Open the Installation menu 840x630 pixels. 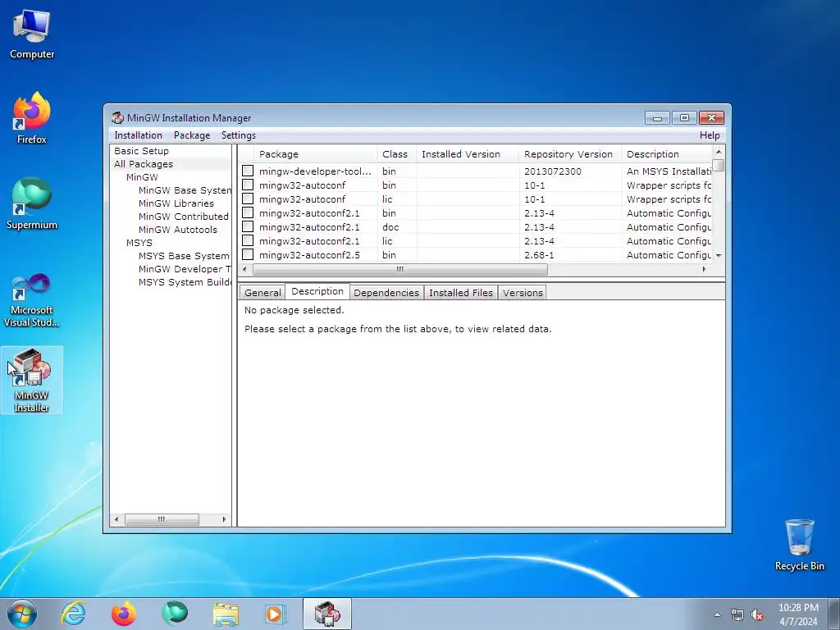138,135
